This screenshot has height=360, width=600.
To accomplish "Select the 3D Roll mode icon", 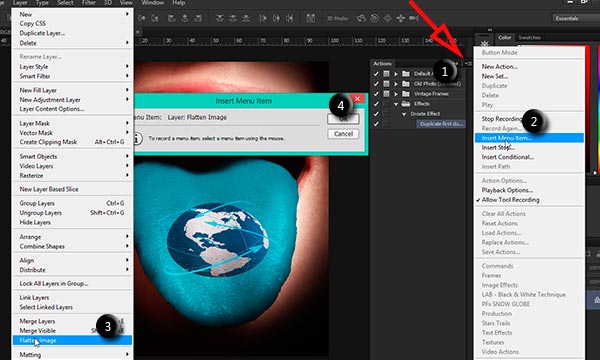I will tap(374, 18).
